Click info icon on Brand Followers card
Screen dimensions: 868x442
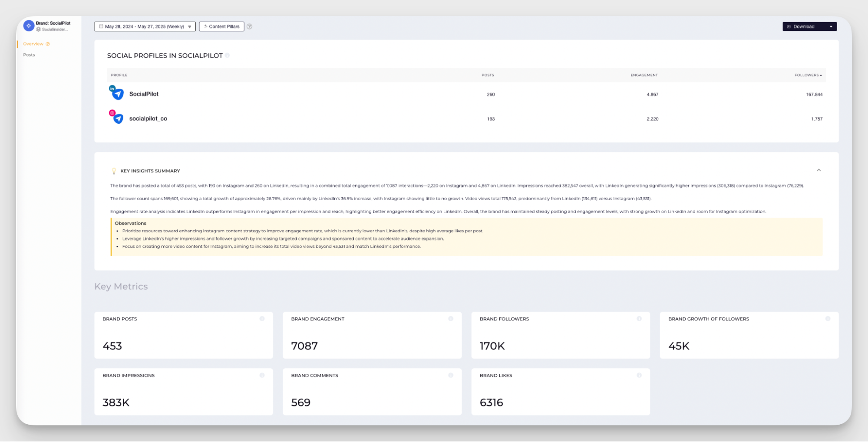click(x=639, y=319)
